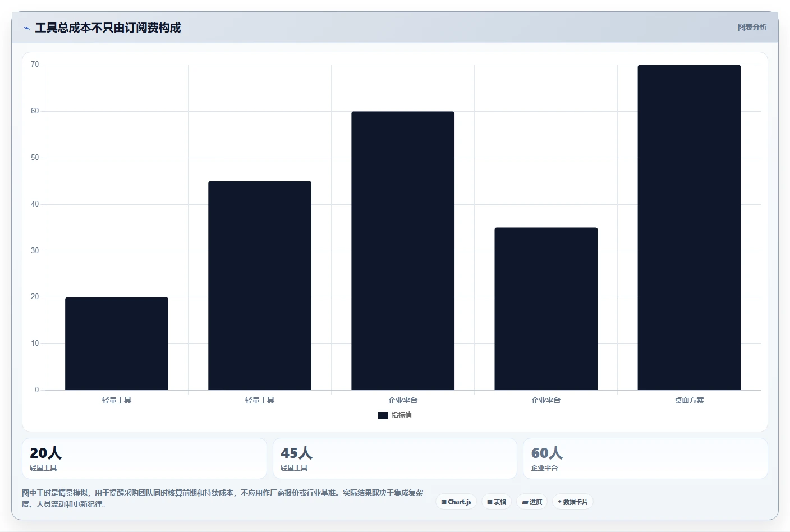Click the y-axis tick label 40
The width and height of the screenshot is (790, 532).
tap(35, 204)
